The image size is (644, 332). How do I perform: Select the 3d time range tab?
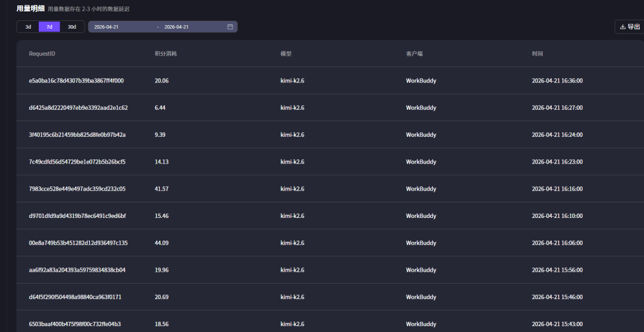click(x=29, y=27)
